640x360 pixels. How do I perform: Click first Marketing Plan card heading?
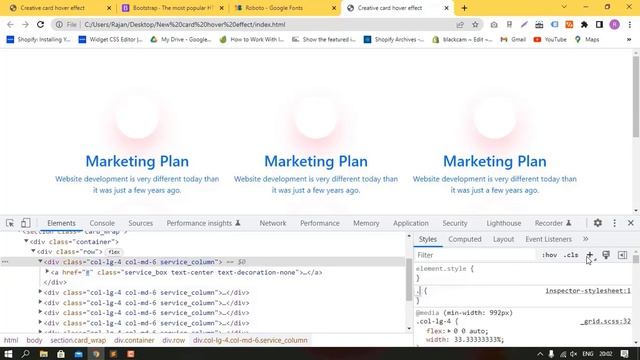pos(137,161)
